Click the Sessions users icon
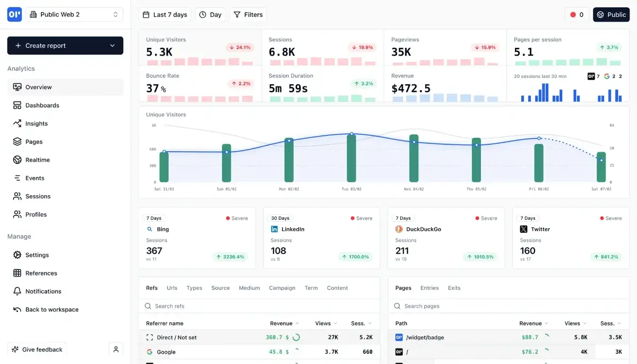The width and height of the screenshot is (637, 364). [x=17, y=196]
